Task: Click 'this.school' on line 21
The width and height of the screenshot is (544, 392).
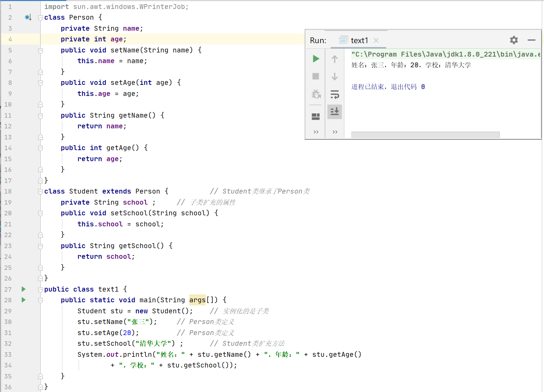Action: pos(100,224)
